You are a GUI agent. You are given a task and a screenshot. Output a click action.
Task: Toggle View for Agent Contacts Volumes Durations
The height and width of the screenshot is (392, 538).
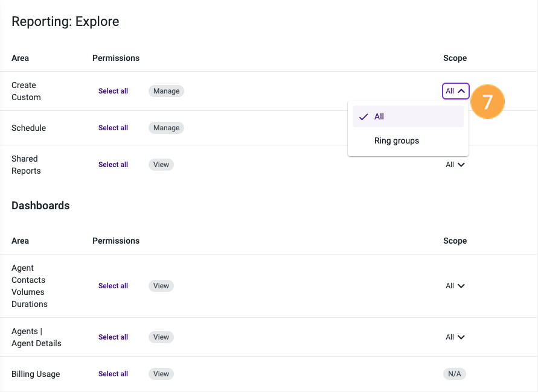click(x=161, y=285)
